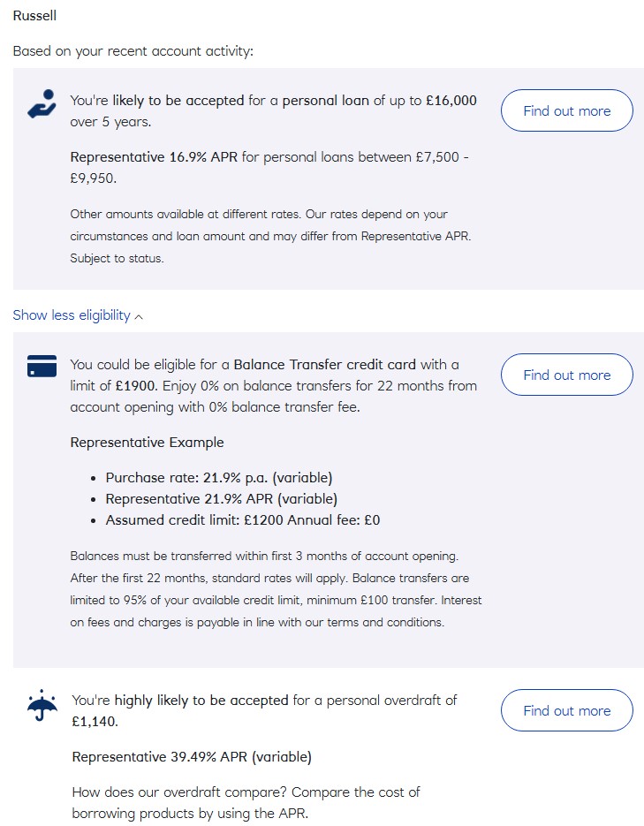
Task: Select the Purchase rate 21.9% p.a. bullet
Action: (218, 478)
